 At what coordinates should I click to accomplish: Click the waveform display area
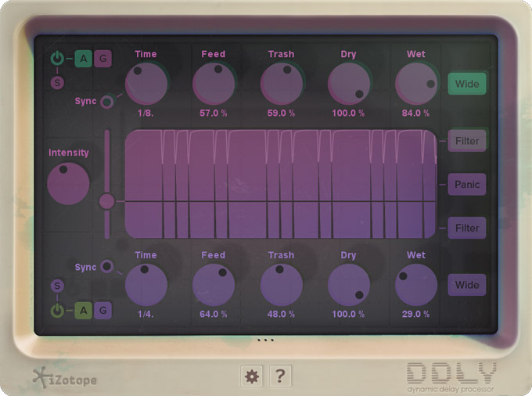281,184
